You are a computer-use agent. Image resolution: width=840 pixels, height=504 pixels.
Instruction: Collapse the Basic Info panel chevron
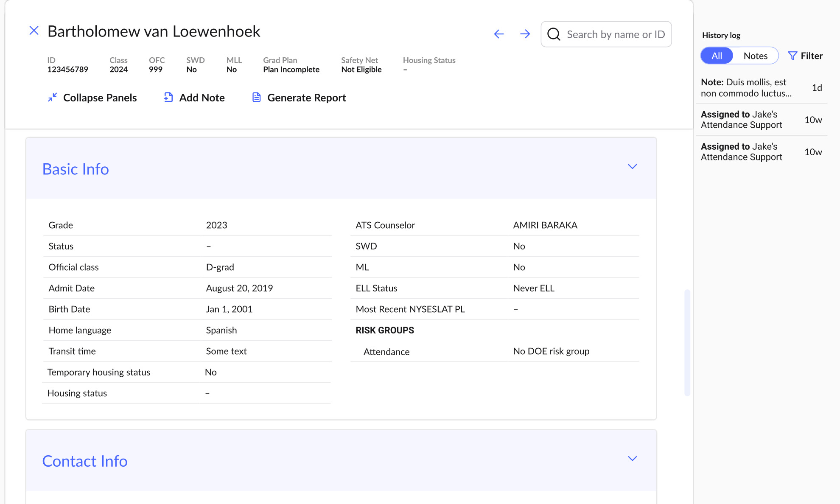coord(632,167)
